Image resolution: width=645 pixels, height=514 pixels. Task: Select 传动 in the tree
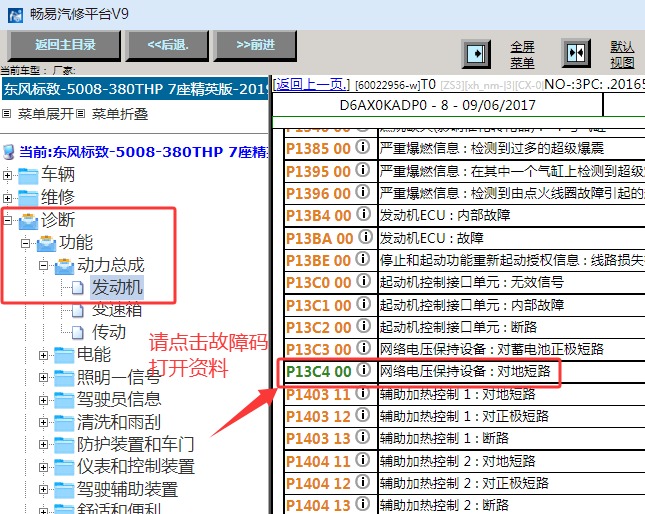(x=109, y=332)
